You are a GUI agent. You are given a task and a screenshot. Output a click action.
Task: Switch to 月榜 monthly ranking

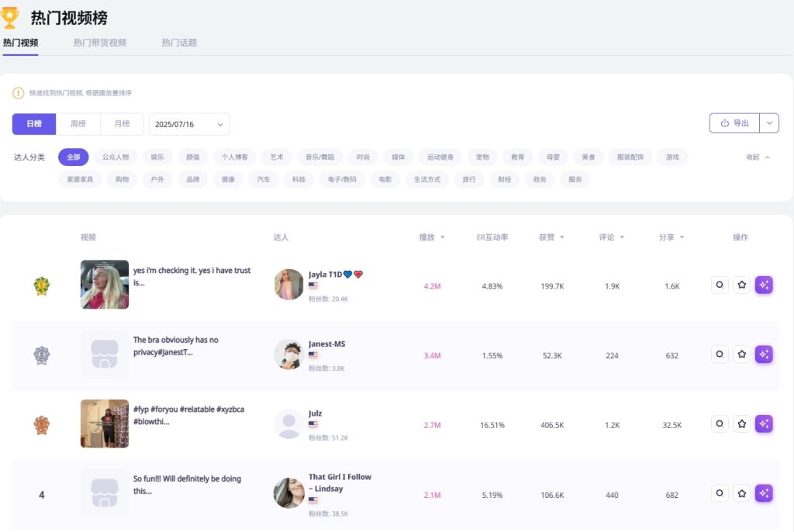pos(122,124)
